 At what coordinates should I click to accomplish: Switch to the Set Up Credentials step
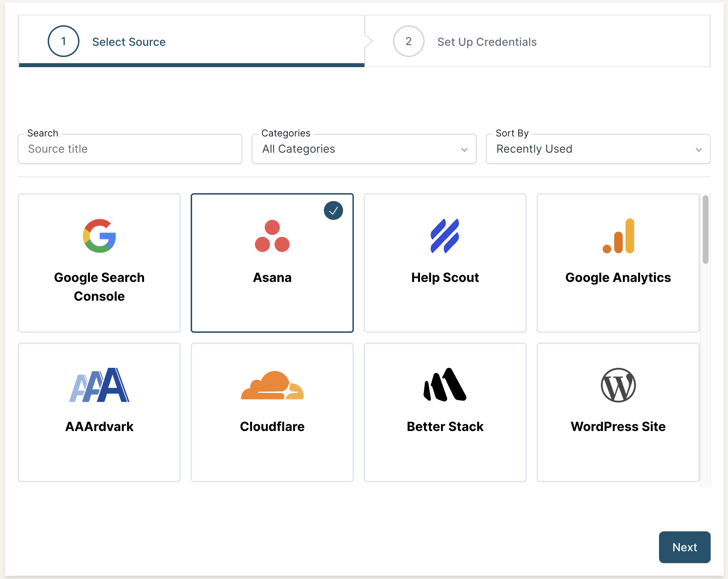pyautogui.click(x=486, y=42)
